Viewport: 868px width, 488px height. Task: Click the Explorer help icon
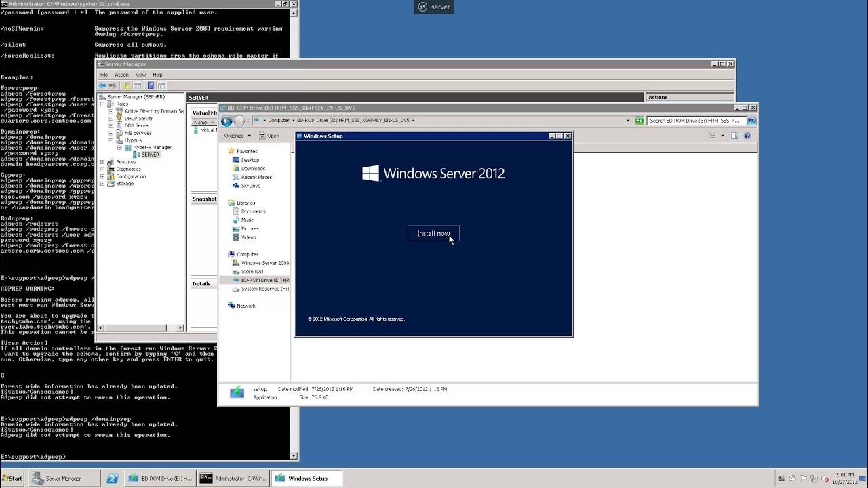(x=747, y=136)
